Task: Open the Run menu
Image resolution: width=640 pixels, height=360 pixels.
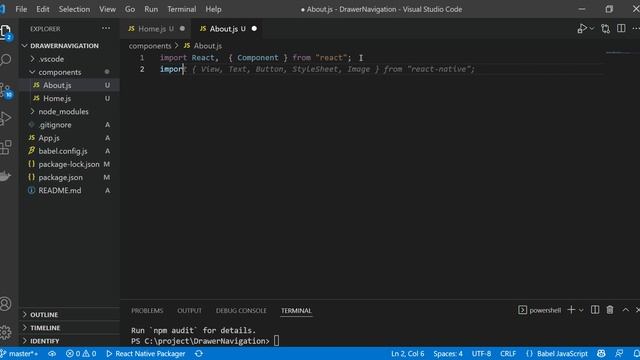Action: click(x=151, y=9)
